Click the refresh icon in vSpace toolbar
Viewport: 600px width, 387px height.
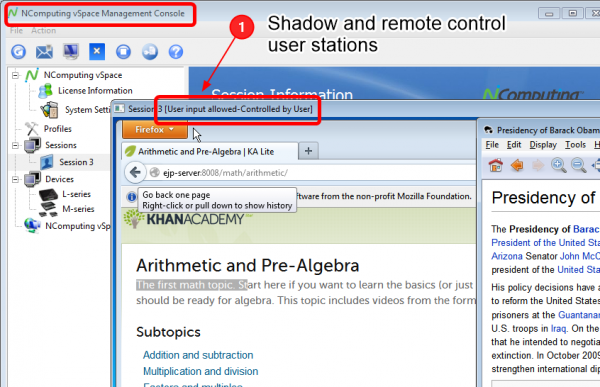[x=18, y=51]
